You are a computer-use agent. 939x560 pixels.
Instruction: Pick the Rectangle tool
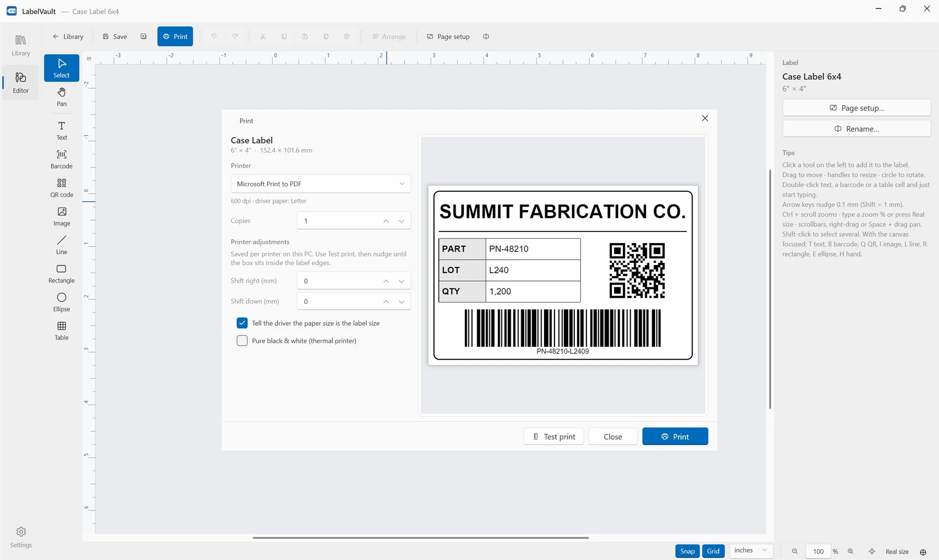(x=62, y=274)
